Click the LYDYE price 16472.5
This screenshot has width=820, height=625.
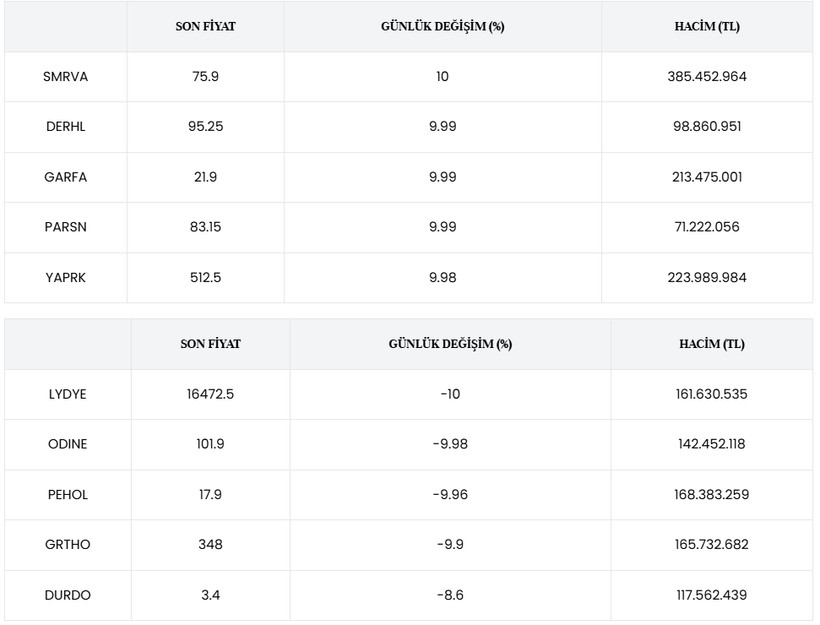pyautogui.click(x=210, y=394)
